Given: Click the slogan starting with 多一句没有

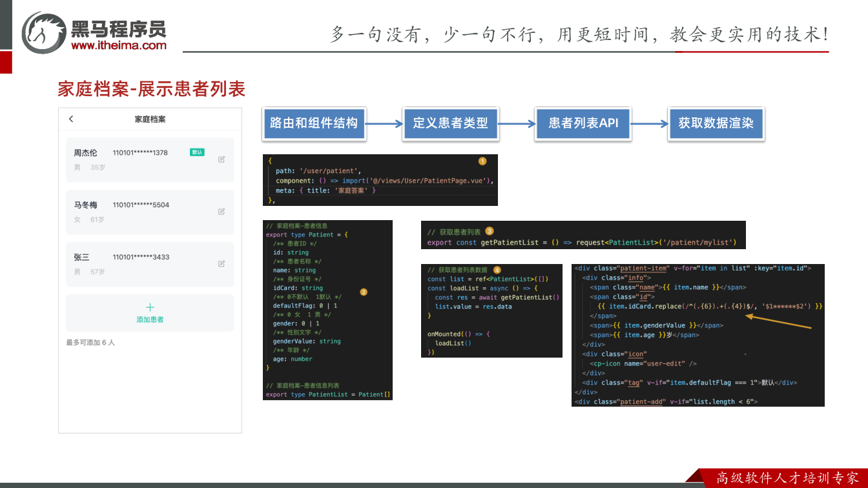Looking at the screenshot, I should pos(579,34).
